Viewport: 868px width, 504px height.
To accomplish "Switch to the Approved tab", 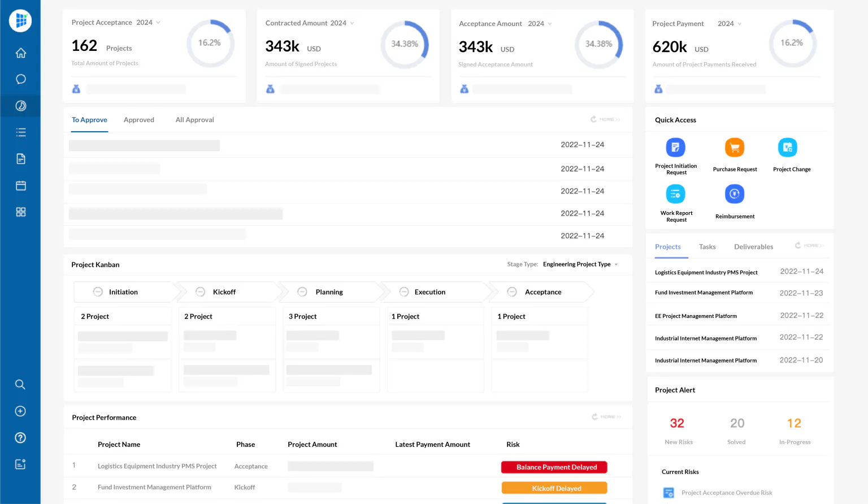I will coord(139,120).
